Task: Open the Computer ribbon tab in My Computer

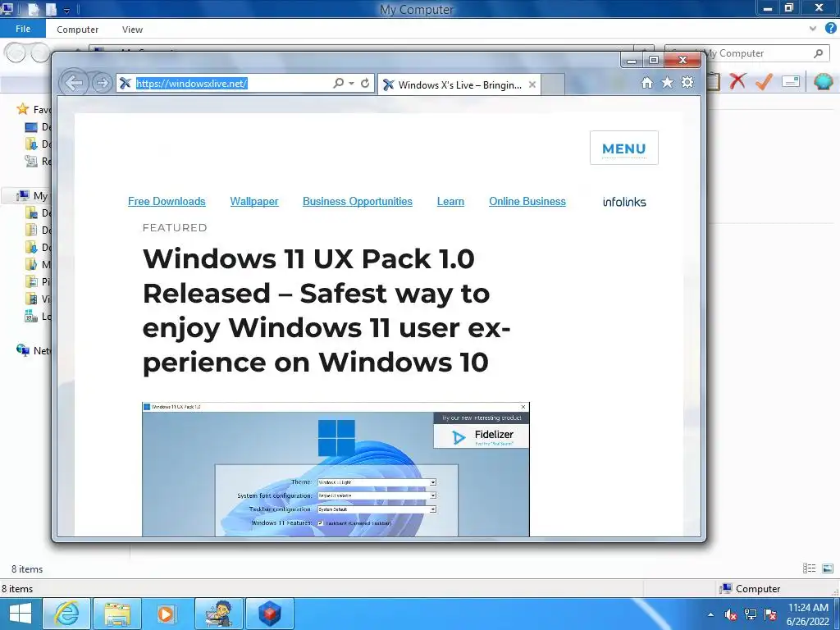Action: pyautogui.click(x=78, y=30)
